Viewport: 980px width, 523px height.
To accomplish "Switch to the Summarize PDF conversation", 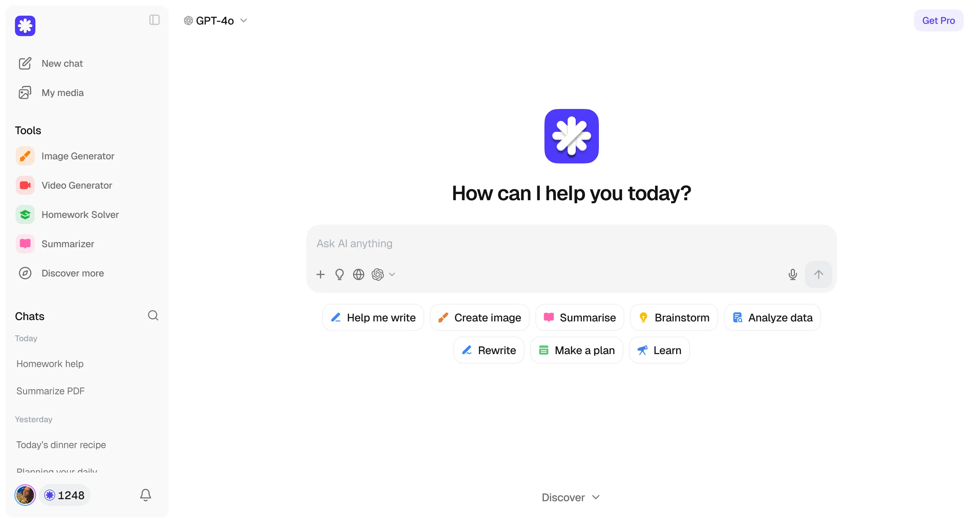I will [50, 391].
